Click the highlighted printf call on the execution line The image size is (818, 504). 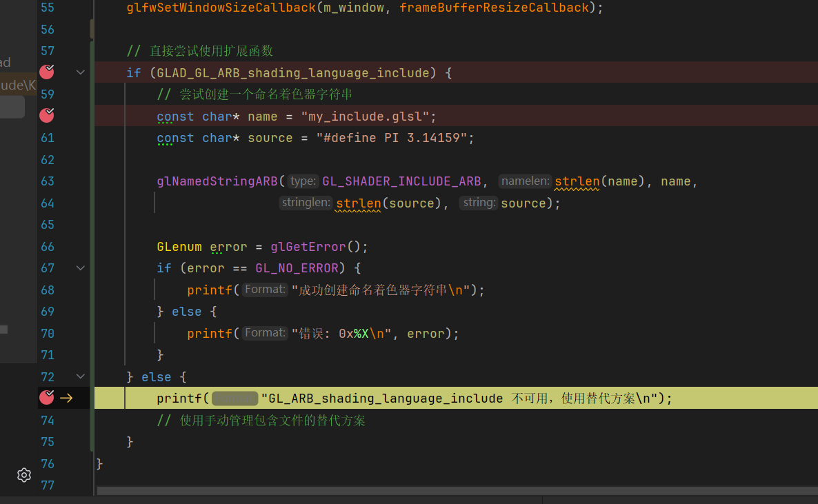(179, 399)
